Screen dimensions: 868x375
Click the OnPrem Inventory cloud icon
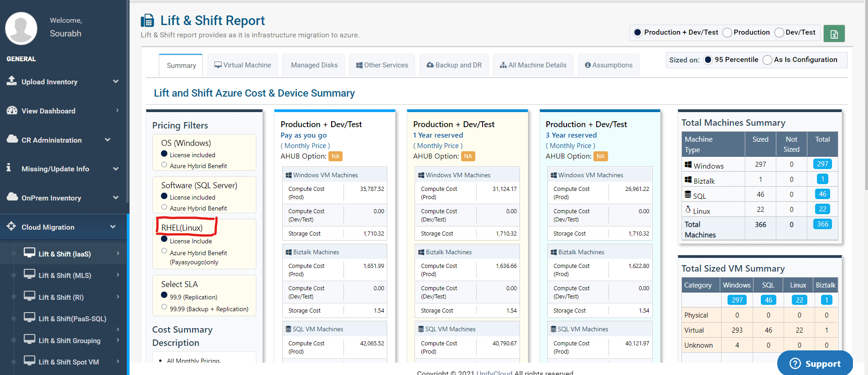click(12, 197)
